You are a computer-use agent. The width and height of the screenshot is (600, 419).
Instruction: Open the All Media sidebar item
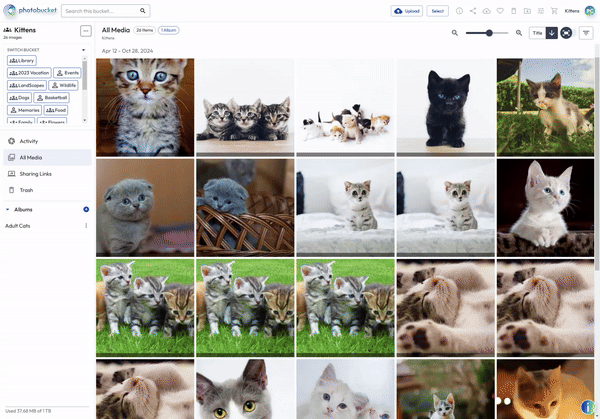[x=47, y=158]
